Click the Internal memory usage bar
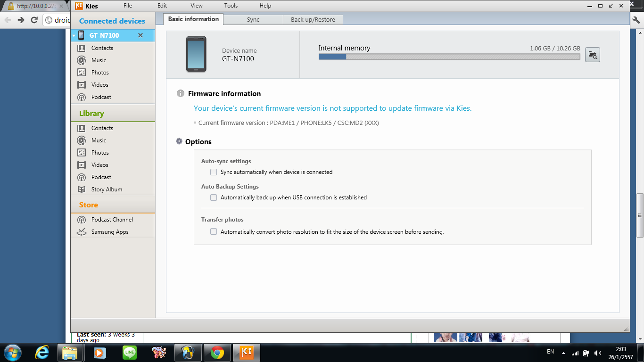 [x=449, y=57]
